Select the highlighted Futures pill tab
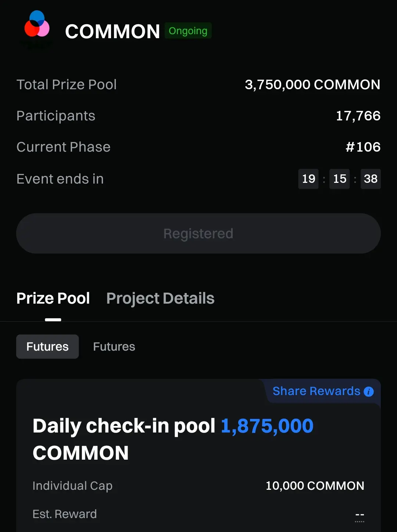The width and height of the screenshot is (397, 532). pos(47,347)
